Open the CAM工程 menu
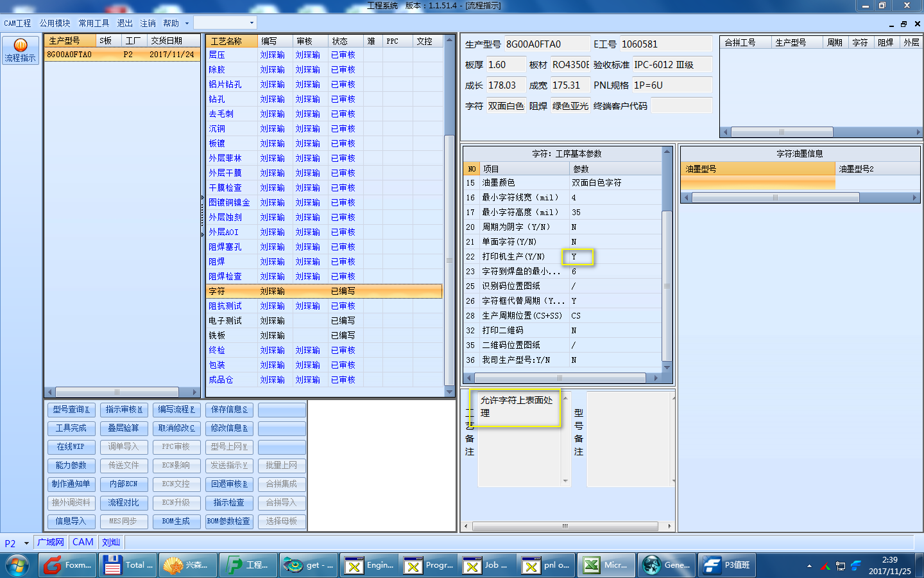 pyautogui.click(x=17, y=23)
